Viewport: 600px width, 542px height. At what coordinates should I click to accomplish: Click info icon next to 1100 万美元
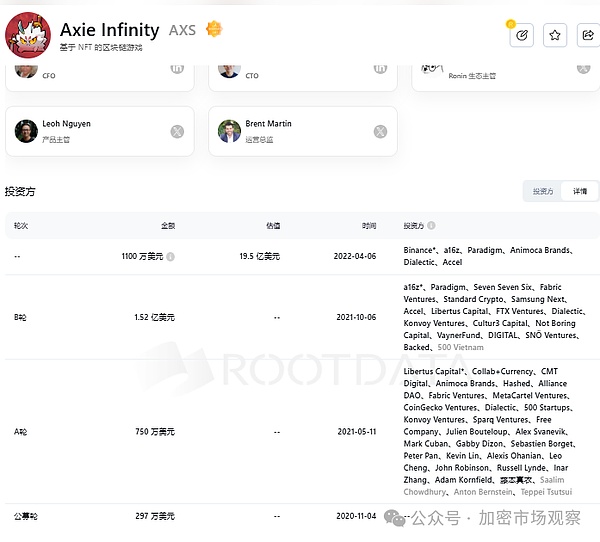(171, 257)
